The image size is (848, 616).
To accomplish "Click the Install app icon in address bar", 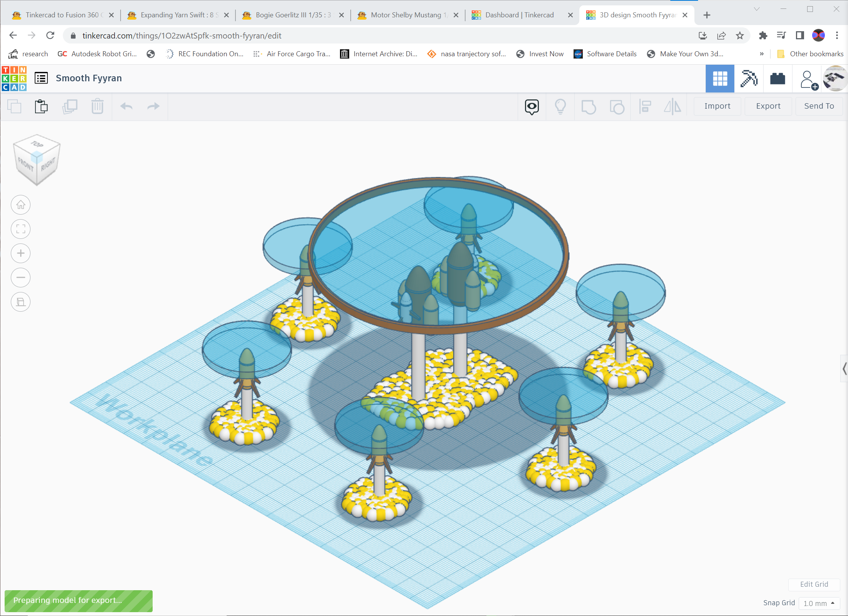I will 703,36.
